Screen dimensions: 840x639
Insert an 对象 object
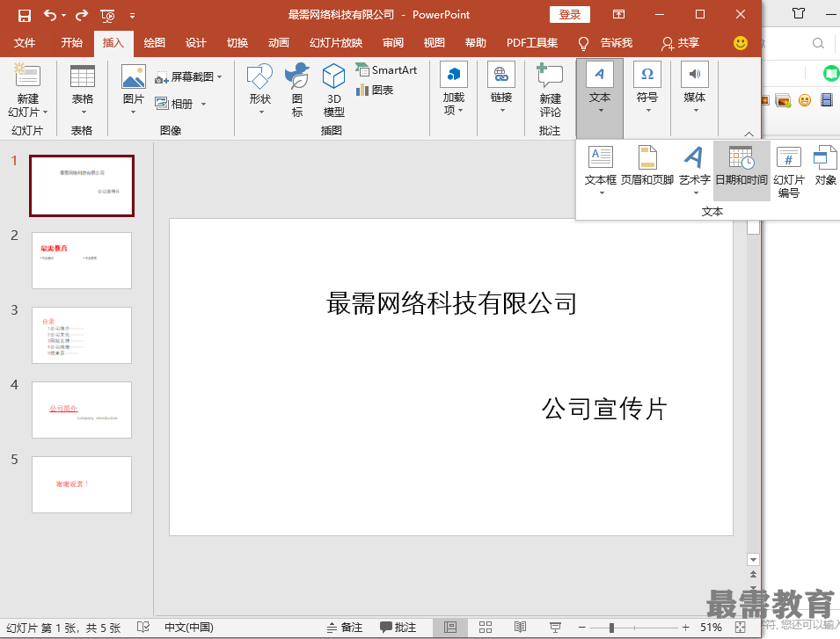[x=825, y=166]
